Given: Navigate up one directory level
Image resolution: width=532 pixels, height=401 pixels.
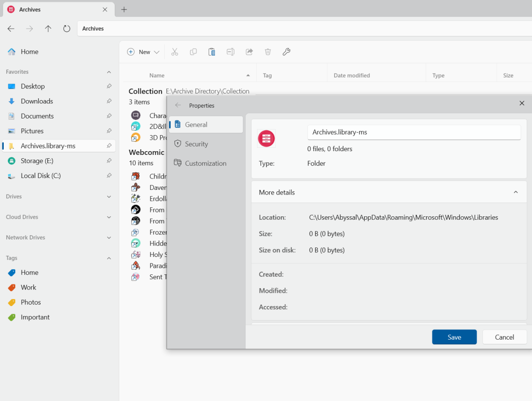Looking at the screenshot, I should pyautogui.click(x=48, y=29).
